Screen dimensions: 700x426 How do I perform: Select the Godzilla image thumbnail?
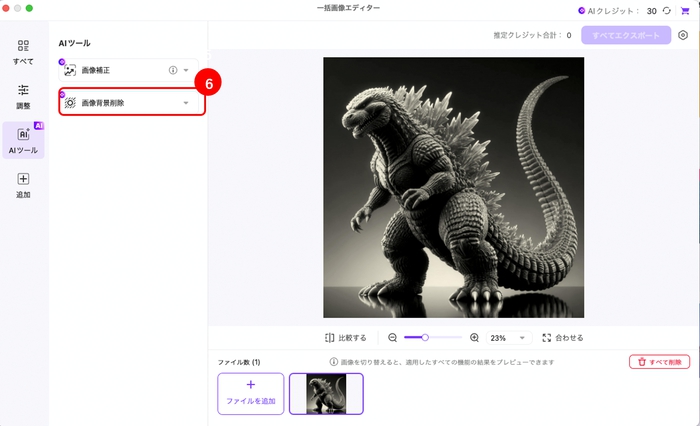(x=326, y=394)
